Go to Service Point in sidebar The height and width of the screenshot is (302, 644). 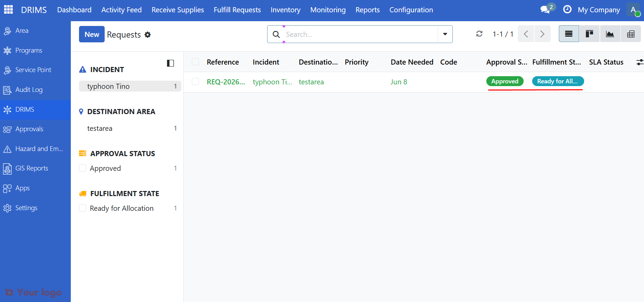[x=35, y=70]
